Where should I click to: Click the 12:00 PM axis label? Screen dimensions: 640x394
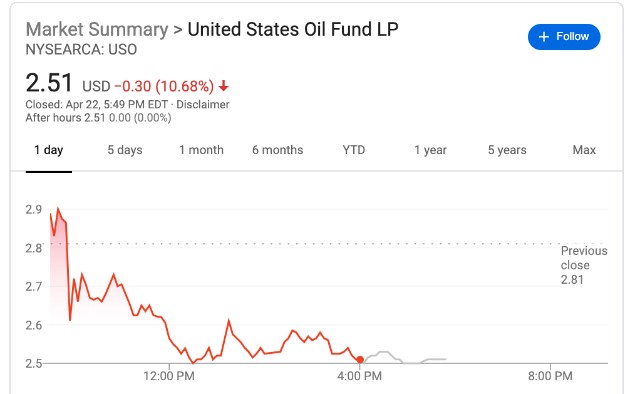pos(169,376)
